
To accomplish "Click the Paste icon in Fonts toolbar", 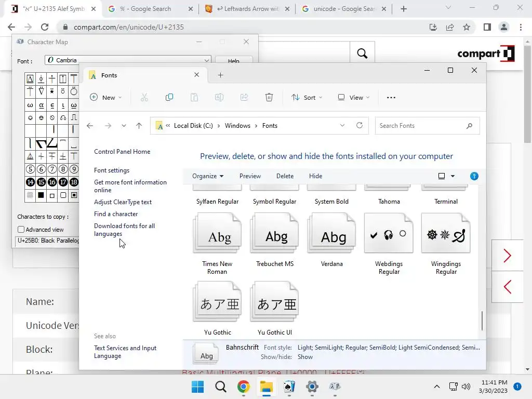I will (194, 98).
